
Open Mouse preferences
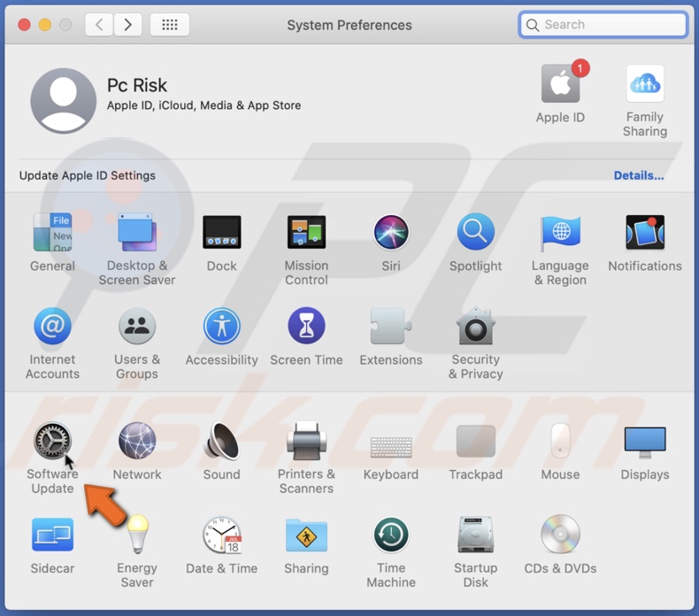point(560,441)
